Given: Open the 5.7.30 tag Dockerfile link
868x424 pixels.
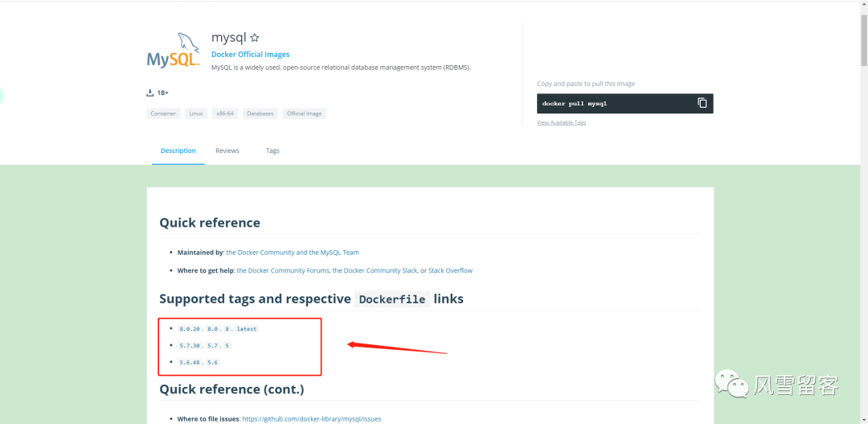Looking at the screenshot, I should [x=190, y=345].
